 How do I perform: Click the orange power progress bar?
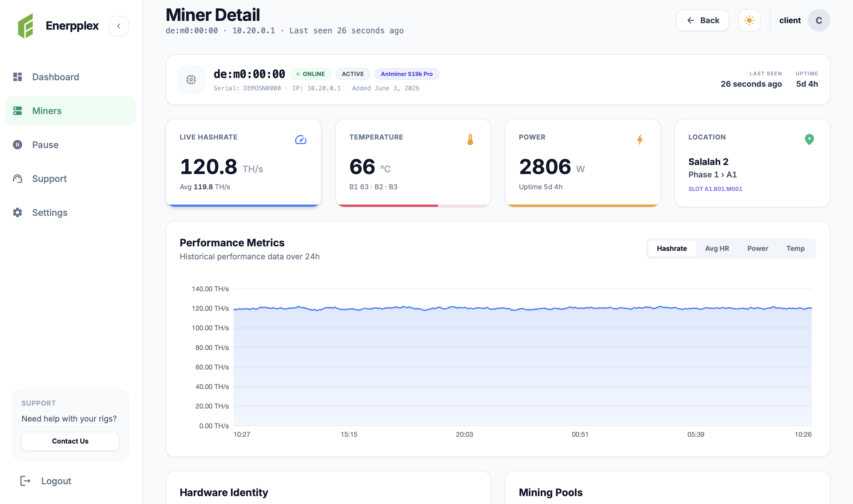tap(583, 205)
